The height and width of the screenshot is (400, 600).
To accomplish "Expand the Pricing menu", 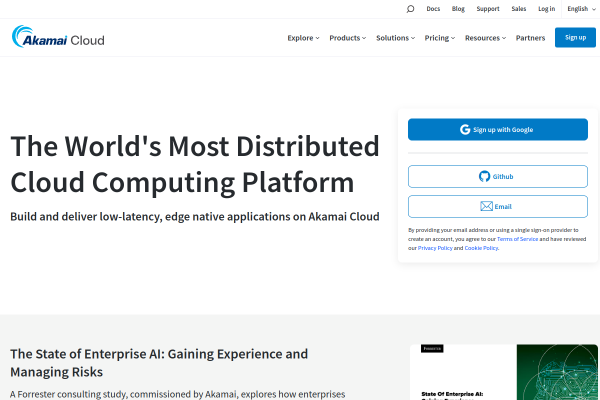I will click(440, 38).
